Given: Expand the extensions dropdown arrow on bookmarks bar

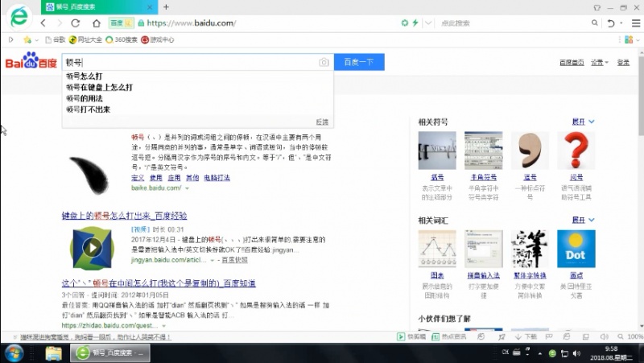Looking at the screenshot, I should tap(638, 40).
